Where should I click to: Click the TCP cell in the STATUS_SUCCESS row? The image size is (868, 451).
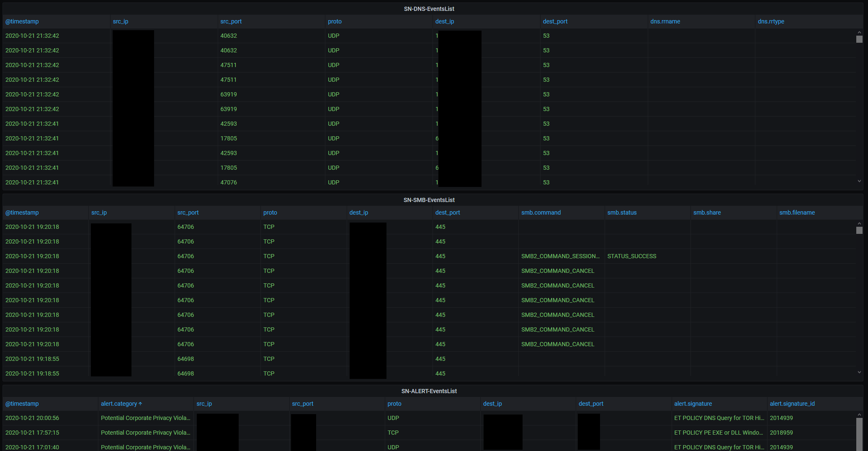point(269,256)
